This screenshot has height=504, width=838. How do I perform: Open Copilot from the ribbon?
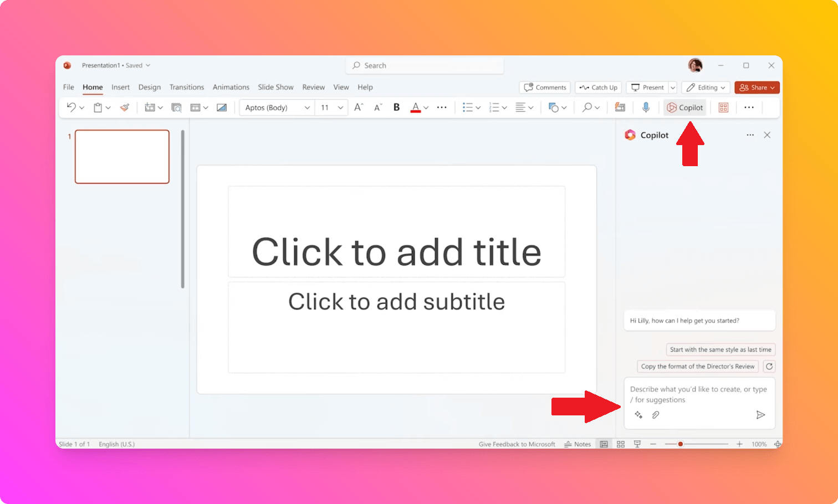pyautogui.click(x=685, y=107)
